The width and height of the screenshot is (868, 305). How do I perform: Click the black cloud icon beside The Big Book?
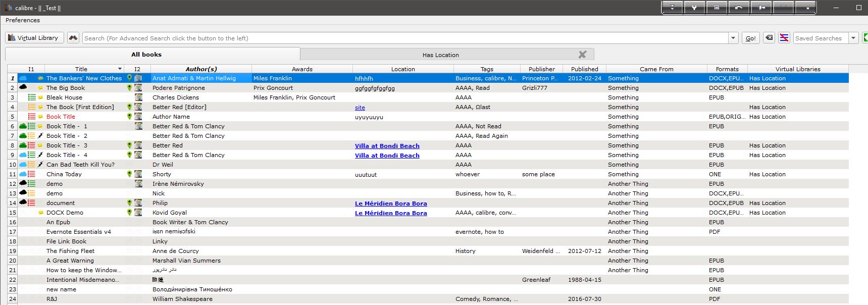[x=23, y=87]
